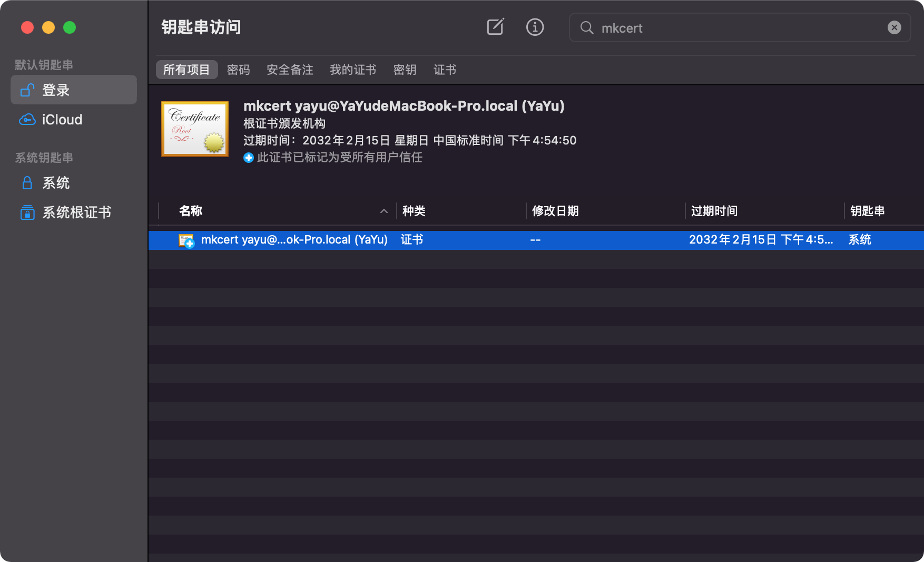This screenshot has height=562, width=924.
Task: Select the mkcert yayu@...ok-Pro.local (YaYu) row name
Action: (294, 240)
